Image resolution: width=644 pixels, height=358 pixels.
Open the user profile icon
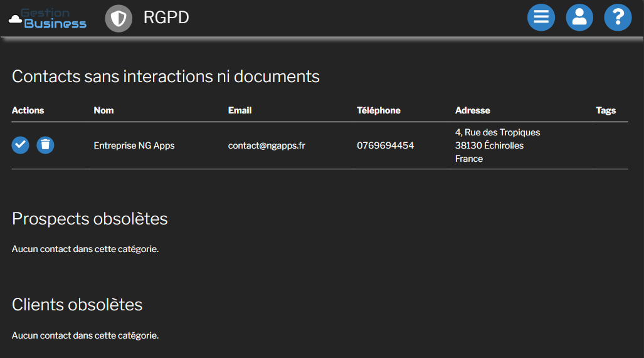coord(579,18)
